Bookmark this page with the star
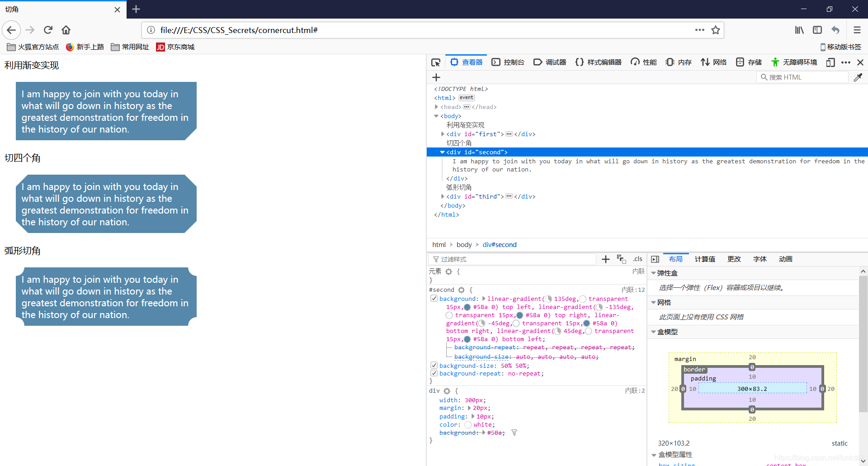The width and height of the screenshot is (868, 466). pyautogui.click(x=716, y=30)
